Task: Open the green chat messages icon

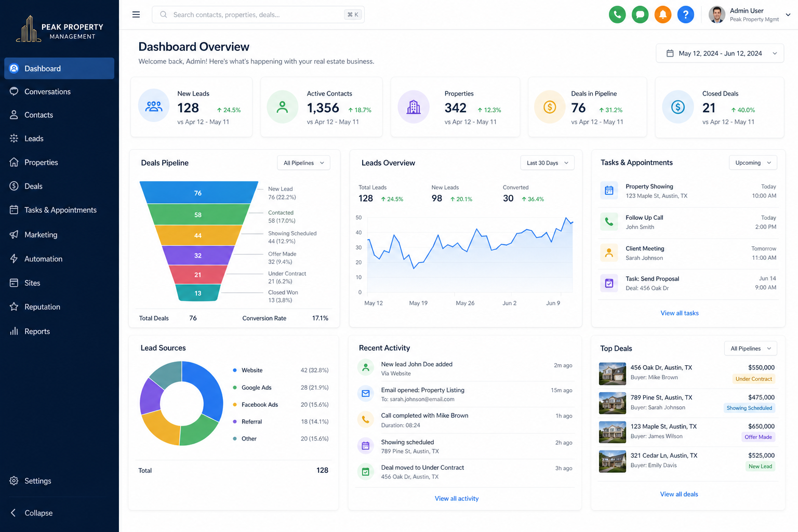Action: pyautogui.click(x=640, y=15)
